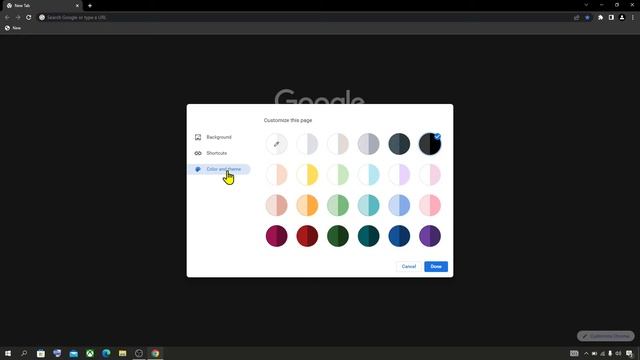Close the New Tab tab

click(x=77, y=6)
